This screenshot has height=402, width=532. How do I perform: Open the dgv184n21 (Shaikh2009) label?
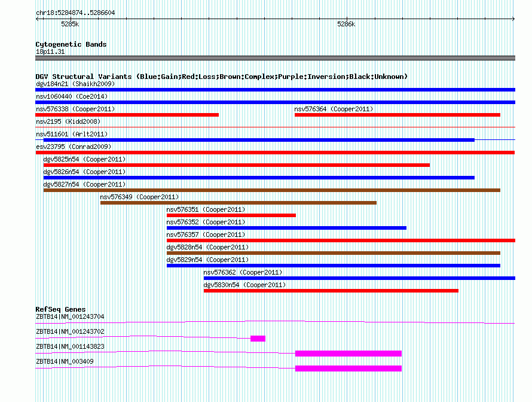(x=75, y=84)
